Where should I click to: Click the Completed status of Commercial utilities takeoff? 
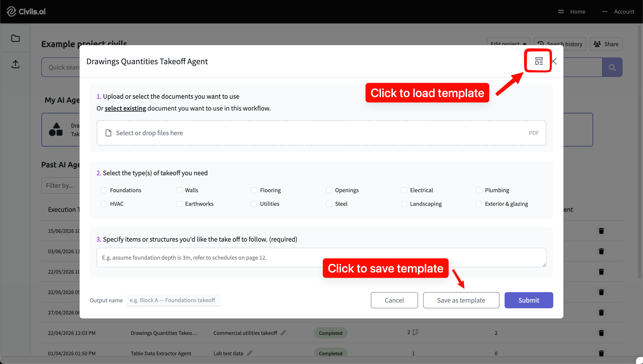pos(330,333)
